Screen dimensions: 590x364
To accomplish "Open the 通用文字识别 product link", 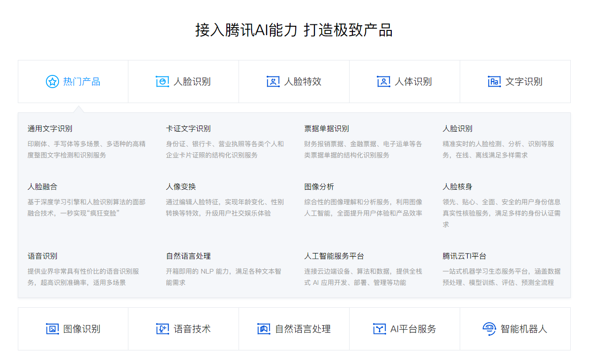I will click(50, 128).
